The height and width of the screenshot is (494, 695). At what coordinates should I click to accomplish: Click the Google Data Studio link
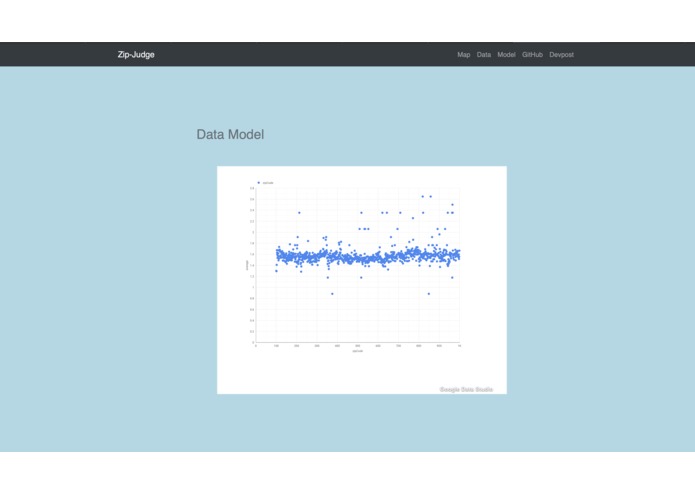[466, 389]
